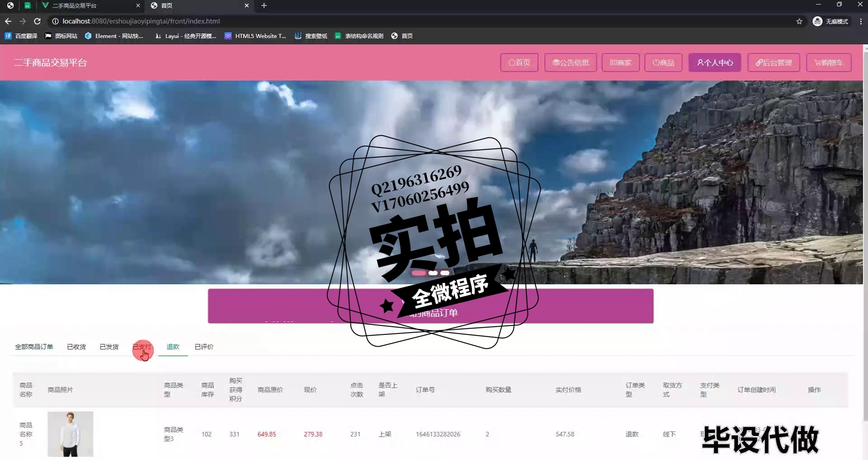Open the 表结构命名规则 bookmark

(x=359, y=36)
